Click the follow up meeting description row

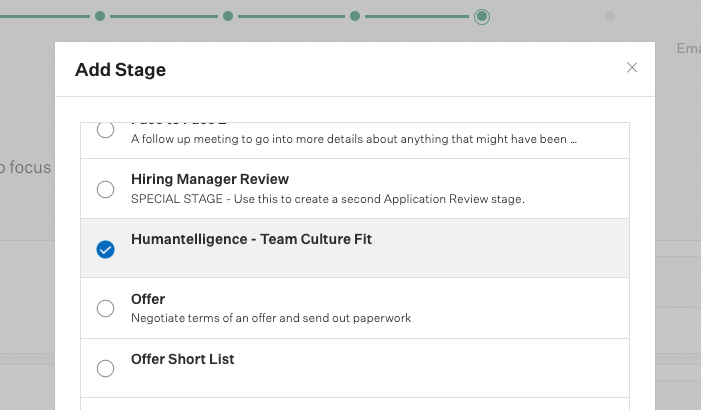click(354, 139)
